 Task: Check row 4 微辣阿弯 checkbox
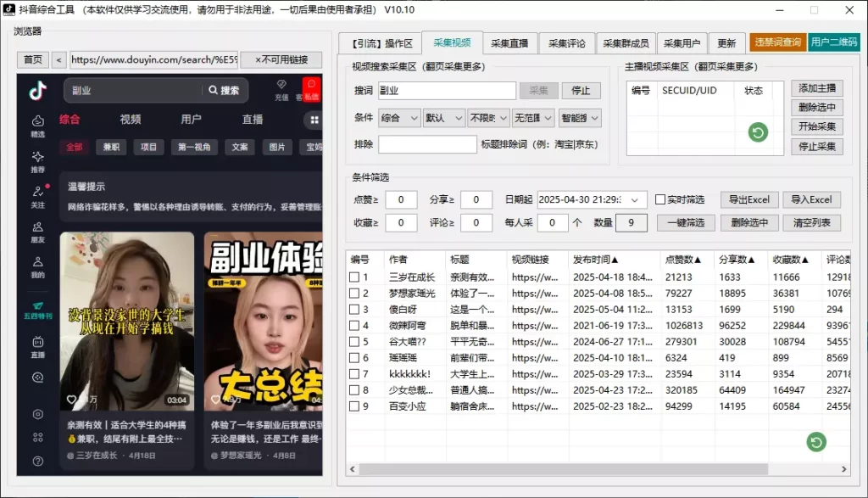[354, 325]
